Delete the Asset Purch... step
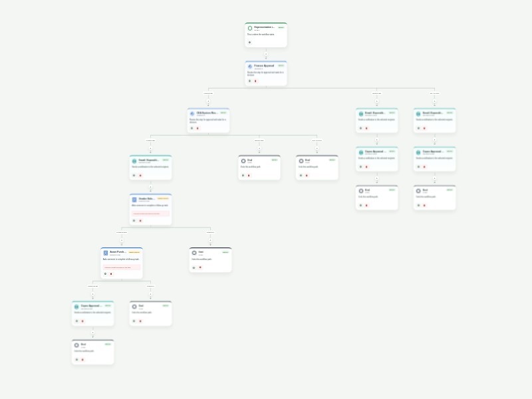 tap(111, 274)
